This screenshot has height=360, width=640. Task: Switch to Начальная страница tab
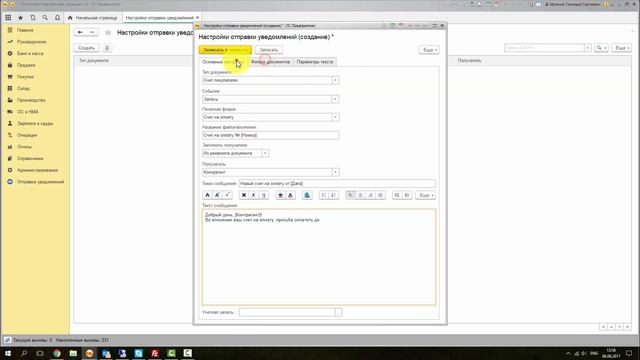pyautogui.click(x=93, y=18)
